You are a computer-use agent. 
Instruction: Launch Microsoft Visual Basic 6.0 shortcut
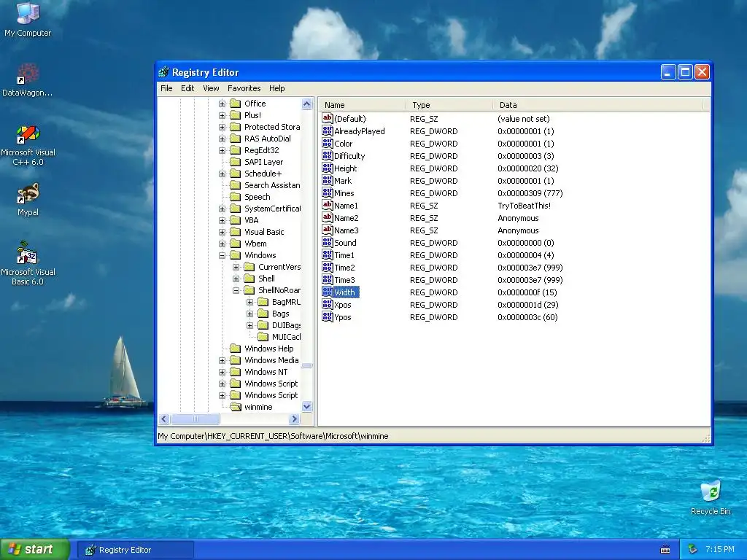(x=28, y=263)
